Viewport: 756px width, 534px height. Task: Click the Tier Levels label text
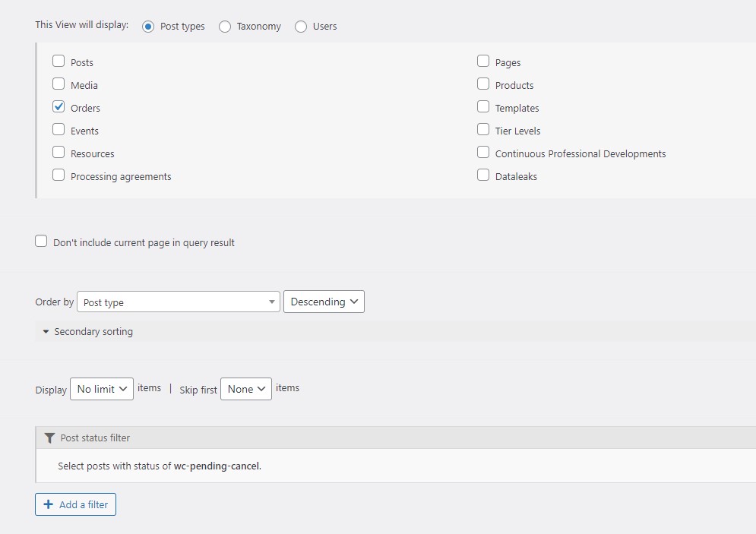tap(518, 131)
